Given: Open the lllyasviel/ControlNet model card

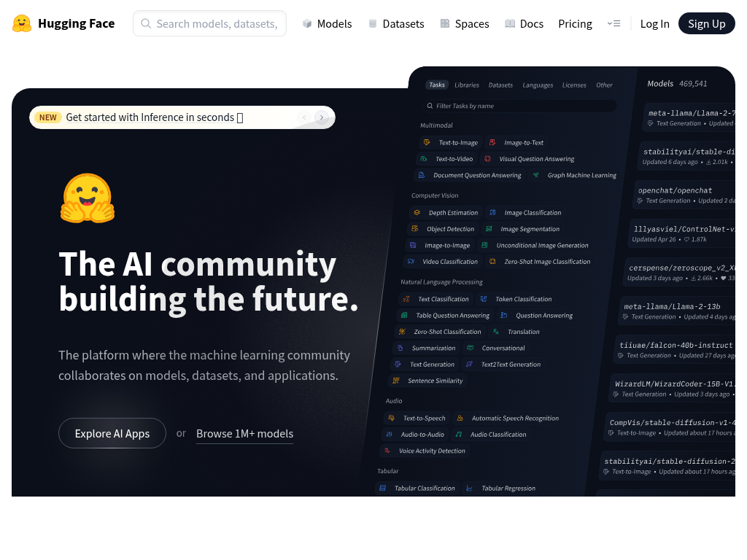Looking at the screenshot, I should tap(682, 234).
